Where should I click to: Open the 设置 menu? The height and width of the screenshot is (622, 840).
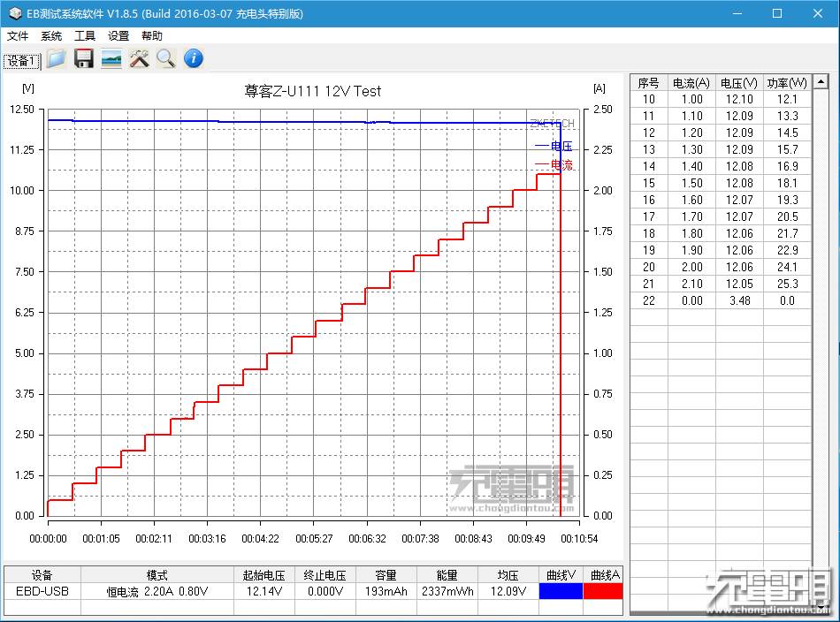click(x=118, y=36)
